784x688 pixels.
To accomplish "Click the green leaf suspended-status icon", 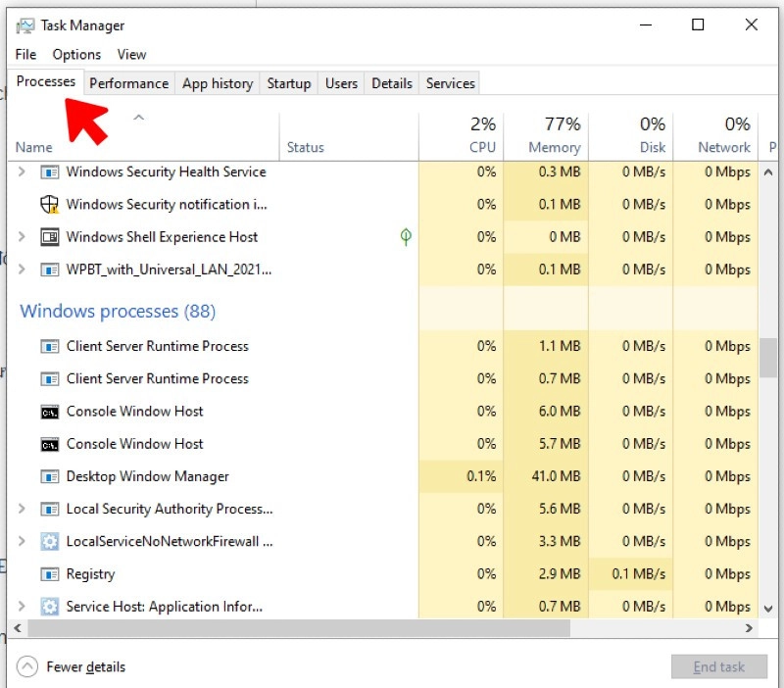I will 406,237.
